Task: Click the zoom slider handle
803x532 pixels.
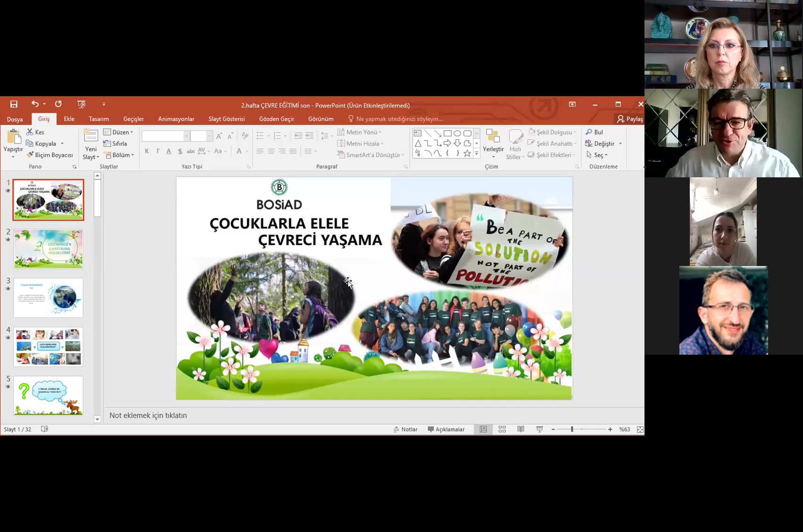Action: pos(572,429)
